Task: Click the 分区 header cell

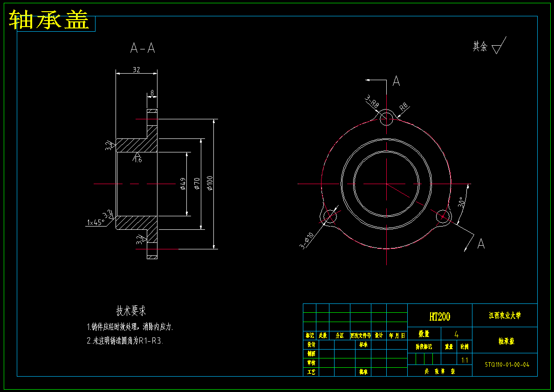Action: point(340,336)
